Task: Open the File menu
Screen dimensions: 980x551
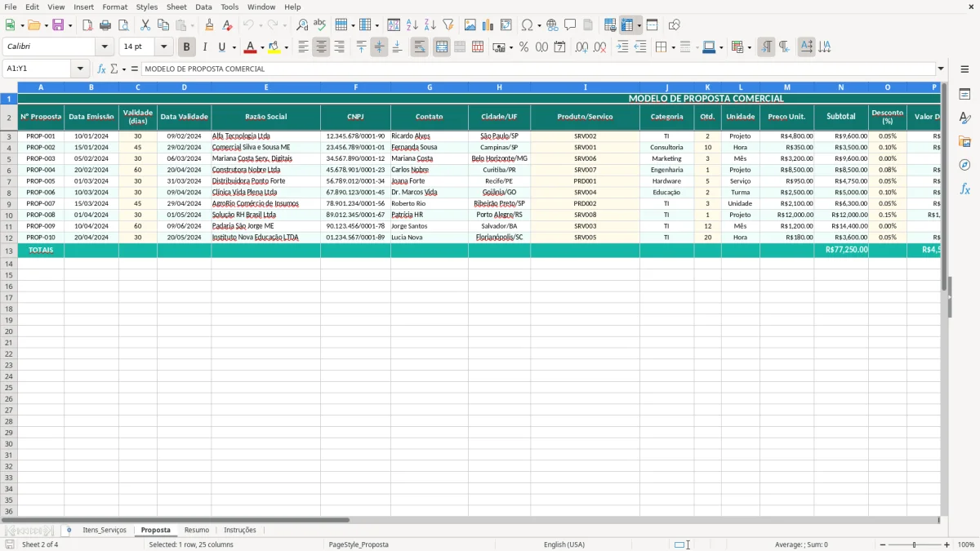Action: [x=10, y=7]
